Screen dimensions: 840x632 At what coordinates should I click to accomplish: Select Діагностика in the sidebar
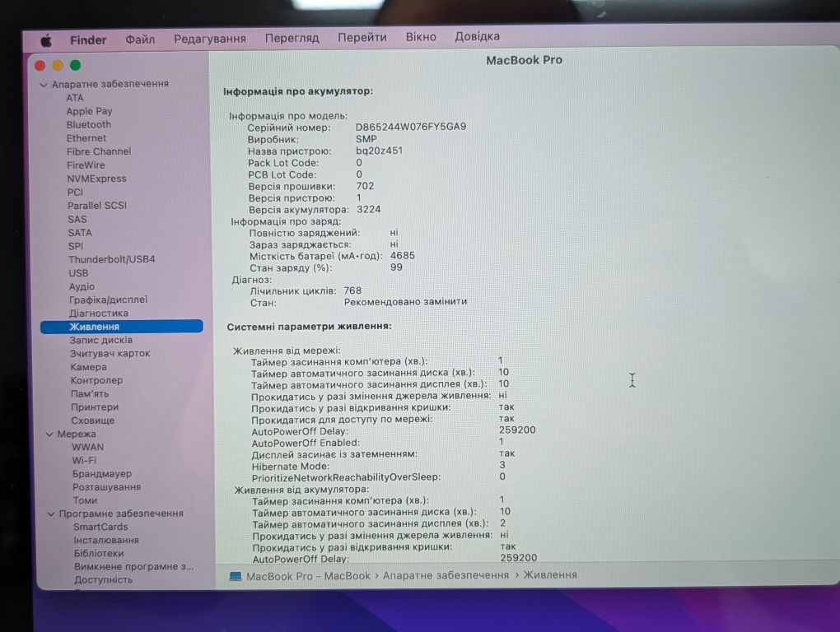[99, 314]
